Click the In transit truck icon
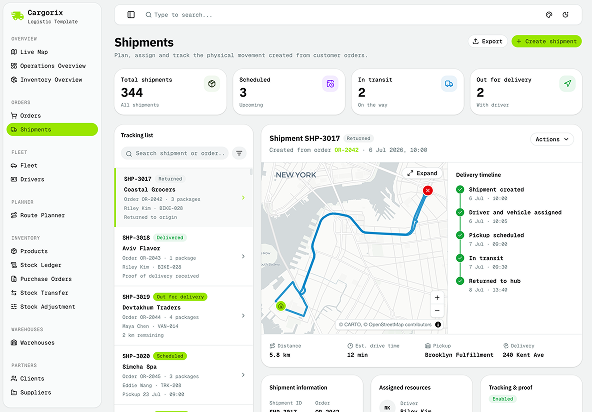This screenshot has width=592, height=412. 449,83
